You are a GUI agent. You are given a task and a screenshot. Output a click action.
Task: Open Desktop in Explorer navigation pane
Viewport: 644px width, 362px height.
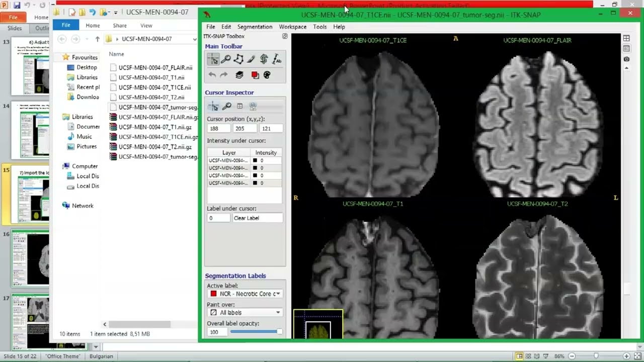(x=83, y=67)
